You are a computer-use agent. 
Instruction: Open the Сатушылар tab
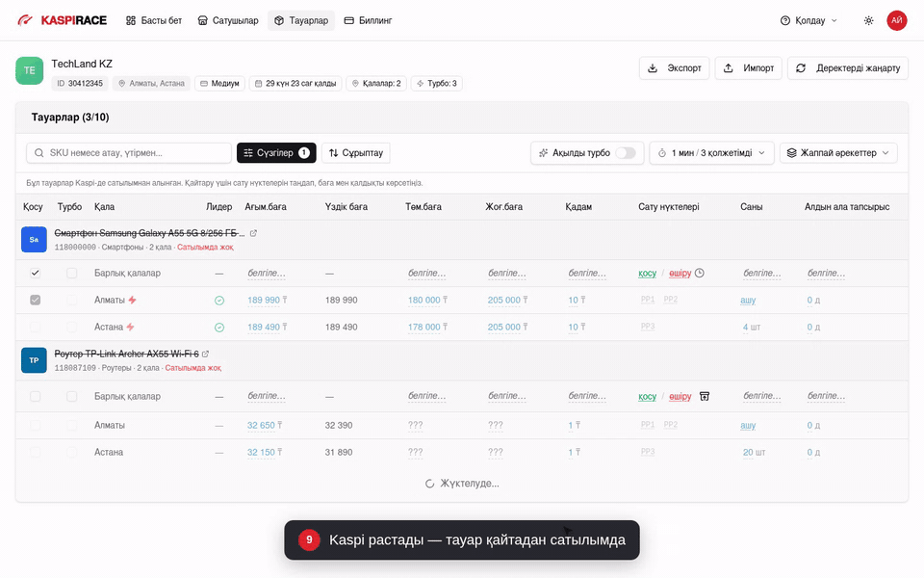click(227, 20)
